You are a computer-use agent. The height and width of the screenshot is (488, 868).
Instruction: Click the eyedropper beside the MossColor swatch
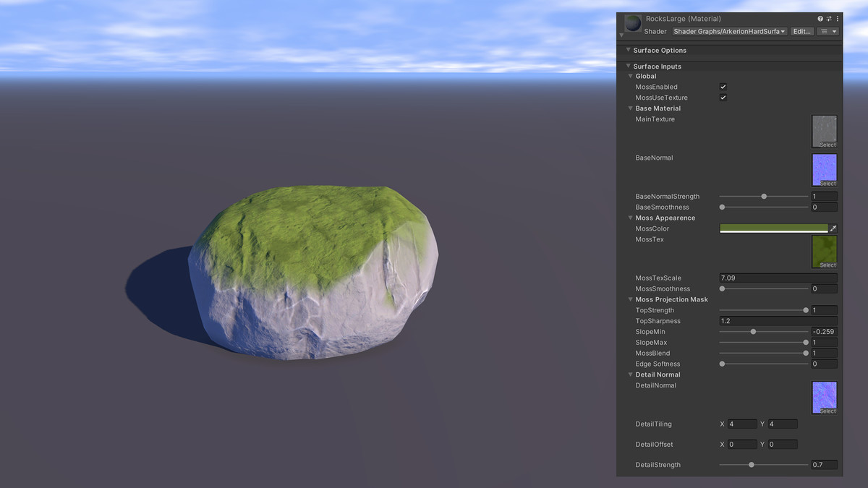coord(834,228)
